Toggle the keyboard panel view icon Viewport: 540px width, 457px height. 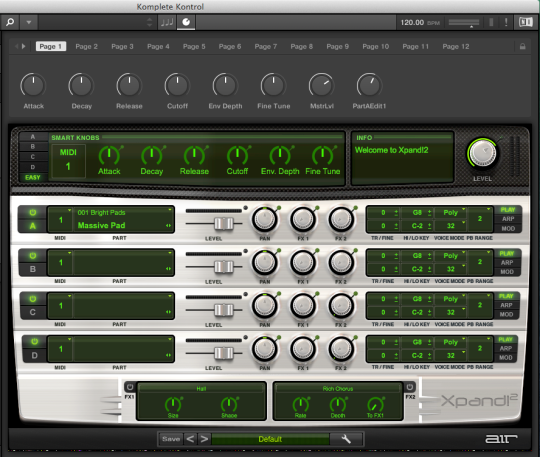pyautogui.click(x=526, y=22)
